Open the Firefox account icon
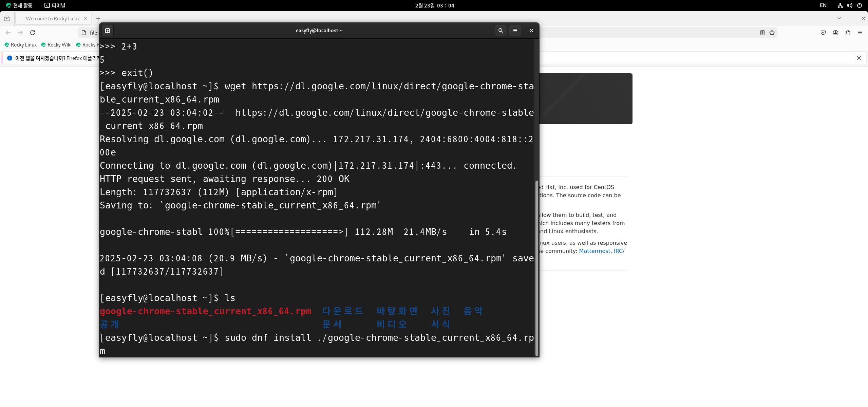Screen dimensions: 868x407 point(835,33)
